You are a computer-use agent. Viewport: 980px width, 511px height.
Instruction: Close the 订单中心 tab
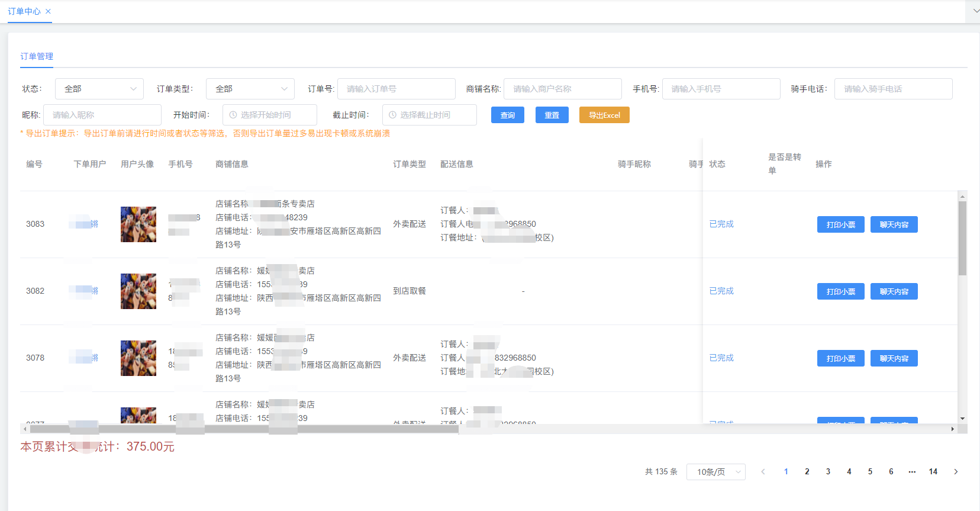tap(48, 11)
